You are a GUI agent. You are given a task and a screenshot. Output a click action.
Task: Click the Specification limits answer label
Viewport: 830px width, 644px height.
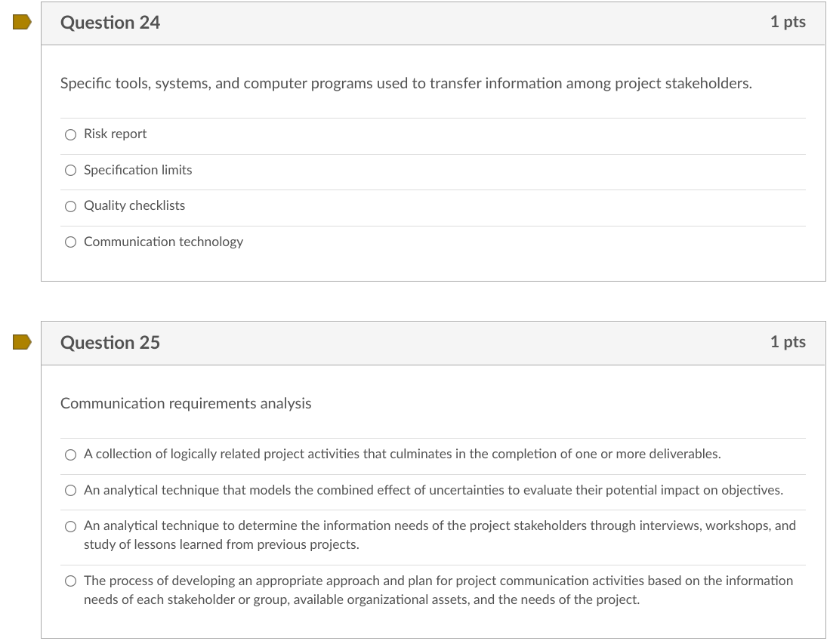pyautogui.click(x=138, y=170)
